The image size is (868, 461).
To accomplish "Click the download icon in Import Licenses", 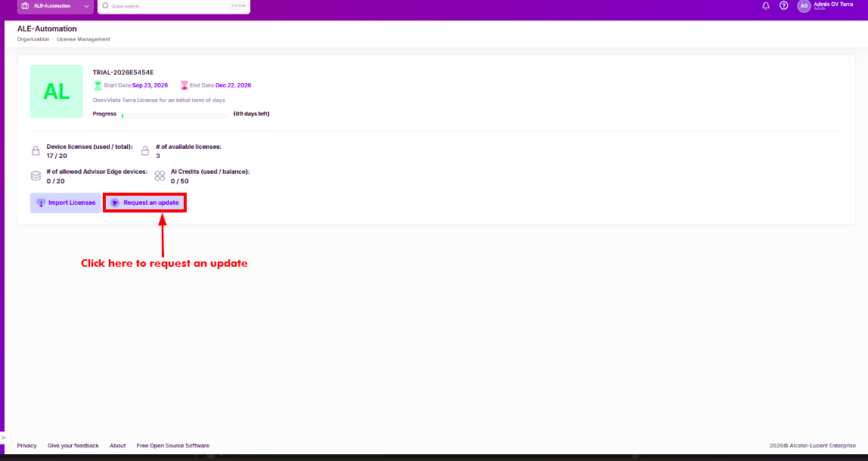I will pyautogui.click(x=40, y=203).
